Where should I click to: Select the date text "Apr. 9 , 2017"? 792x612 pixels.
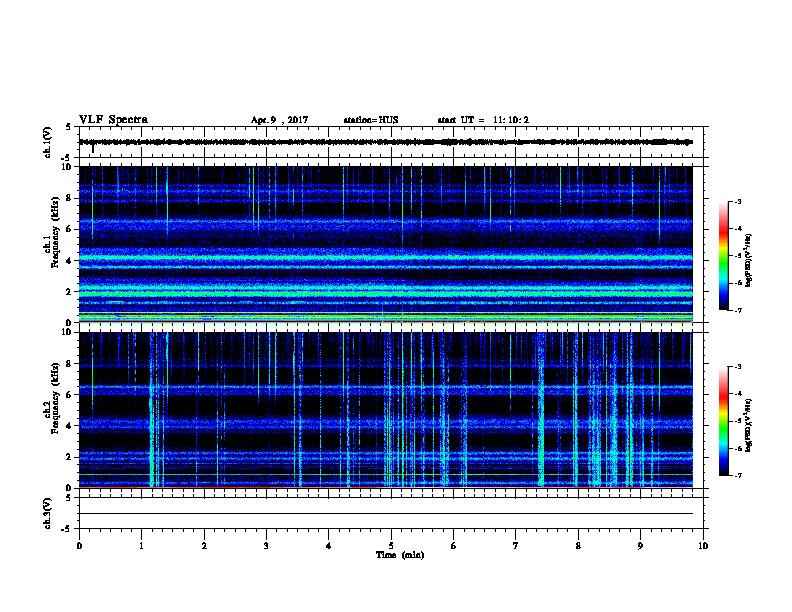tap(279, 120)
